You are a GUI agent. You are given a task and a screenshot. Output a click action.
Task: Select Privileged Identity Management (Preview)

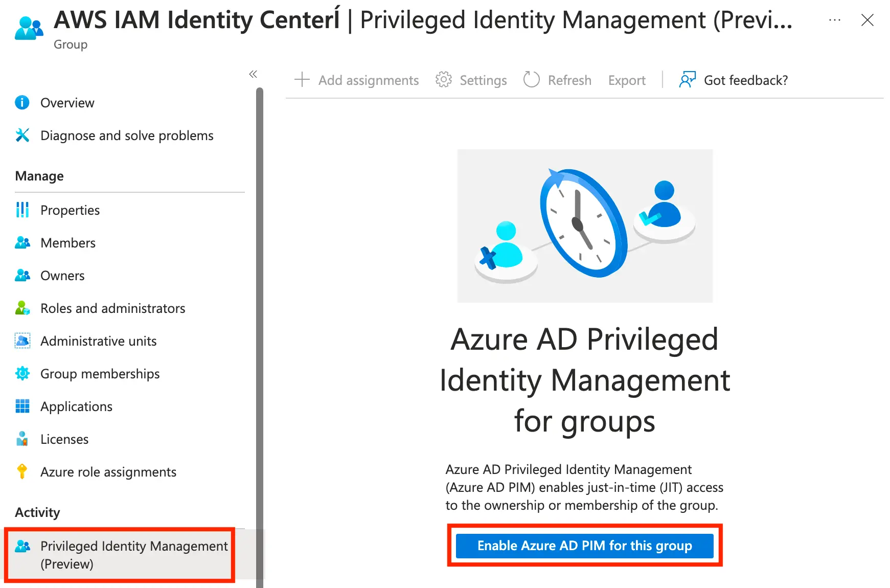click(x=133, y=555)
